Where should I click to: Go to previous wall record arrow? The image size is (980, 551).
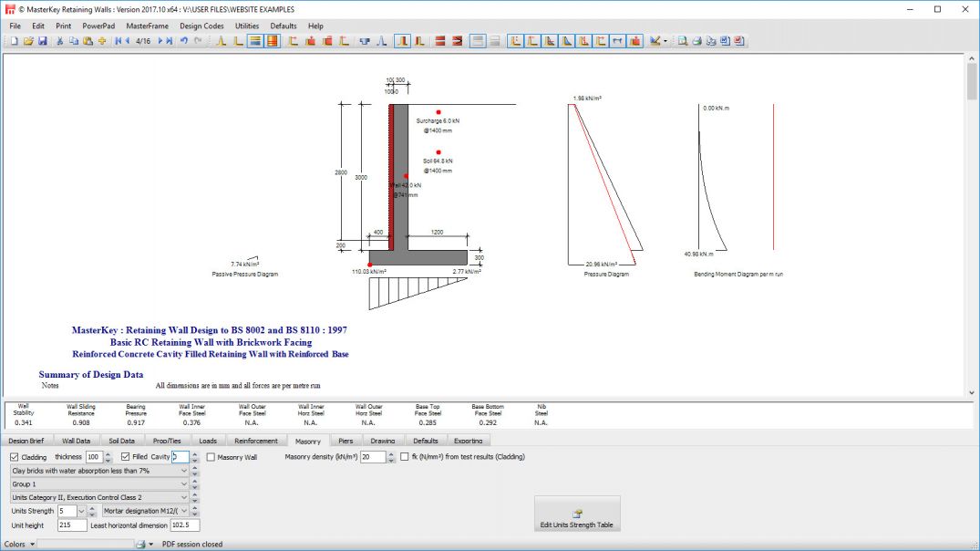pyautogui.click(x=128, y=41)
